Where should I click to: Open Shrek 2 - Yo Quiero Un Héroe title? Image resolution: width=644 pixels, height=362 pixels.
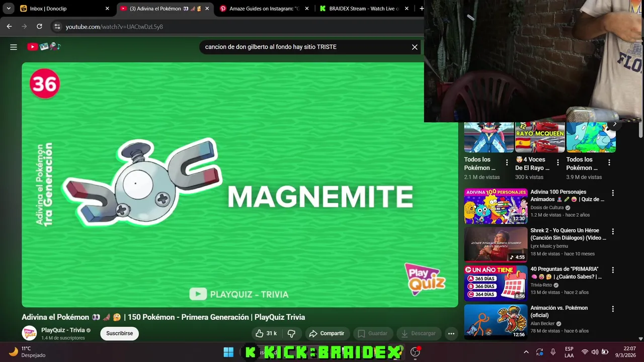[x=568, y=234]
